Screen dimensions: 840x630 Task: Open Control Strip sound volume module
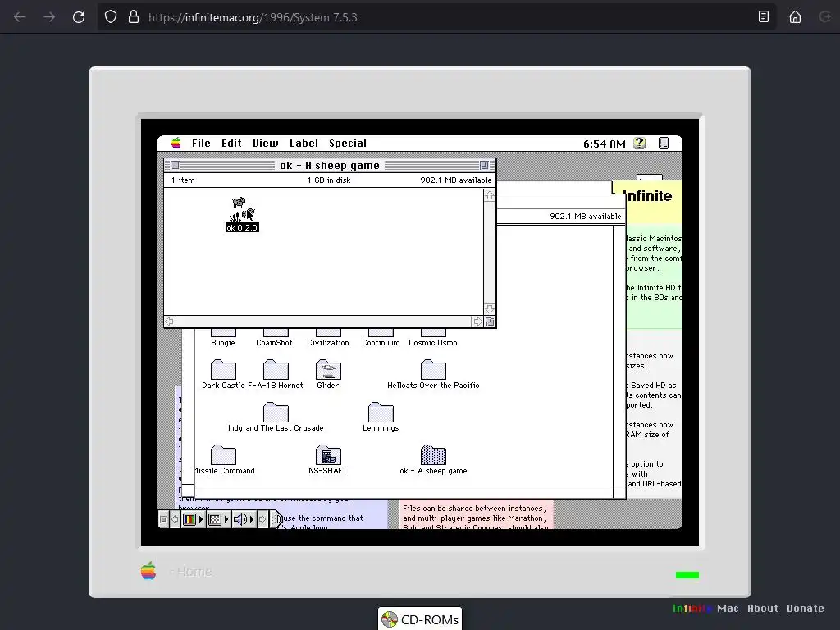244,519
